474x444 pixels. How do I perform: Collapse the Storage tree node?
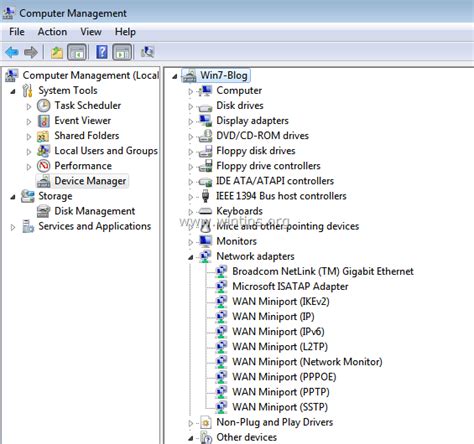[13, 197]
